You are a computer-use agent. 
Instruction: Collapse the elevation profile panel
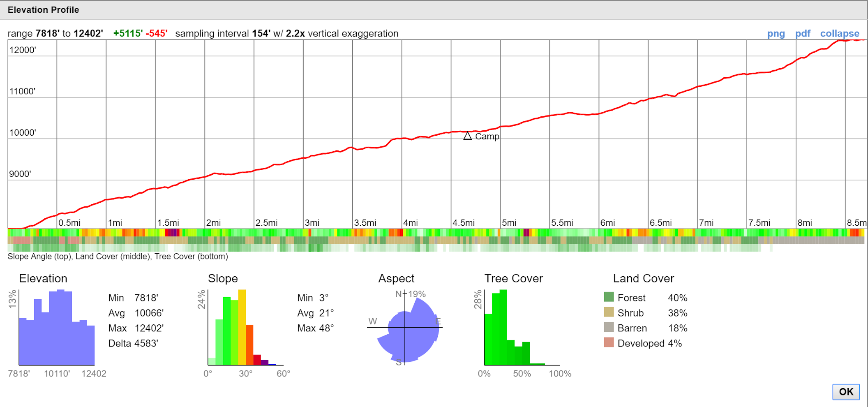click(x=840, y=34)
